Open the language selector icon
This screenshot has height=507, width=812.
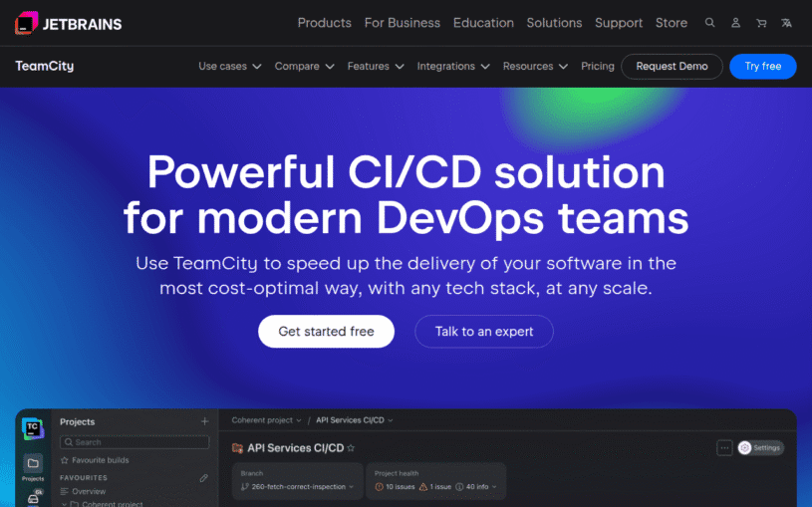click(x=787, y=23)
